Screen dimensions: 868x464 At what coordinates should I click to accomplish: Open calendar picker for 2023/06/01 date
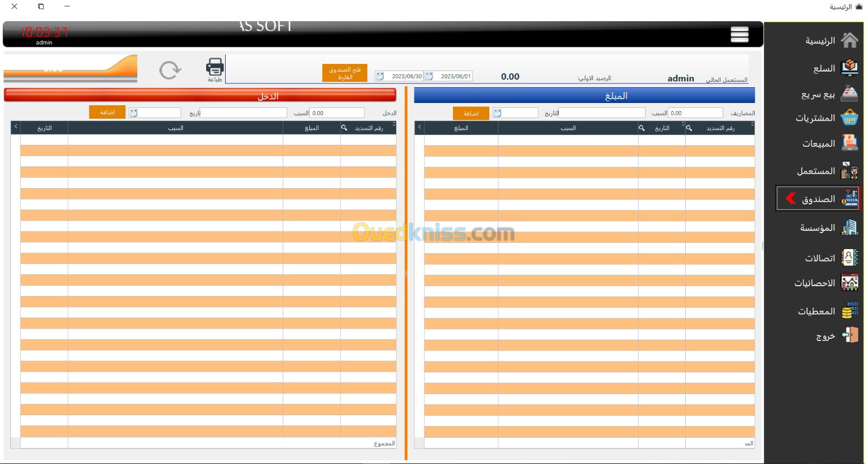pyautogui.click(x=429, y=76)
